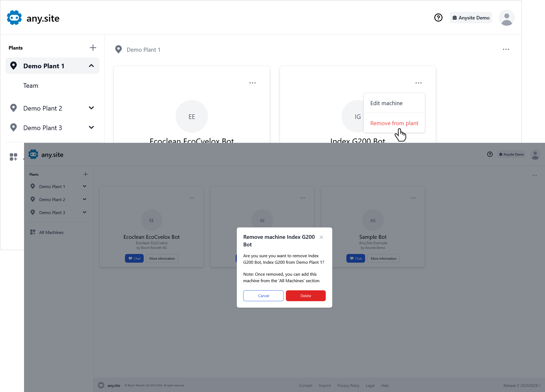The width and height of the screenshot is (545, 392).
Task: Click the All Machines grid icon in lower sidebar
Action: (x=33, y=232)
